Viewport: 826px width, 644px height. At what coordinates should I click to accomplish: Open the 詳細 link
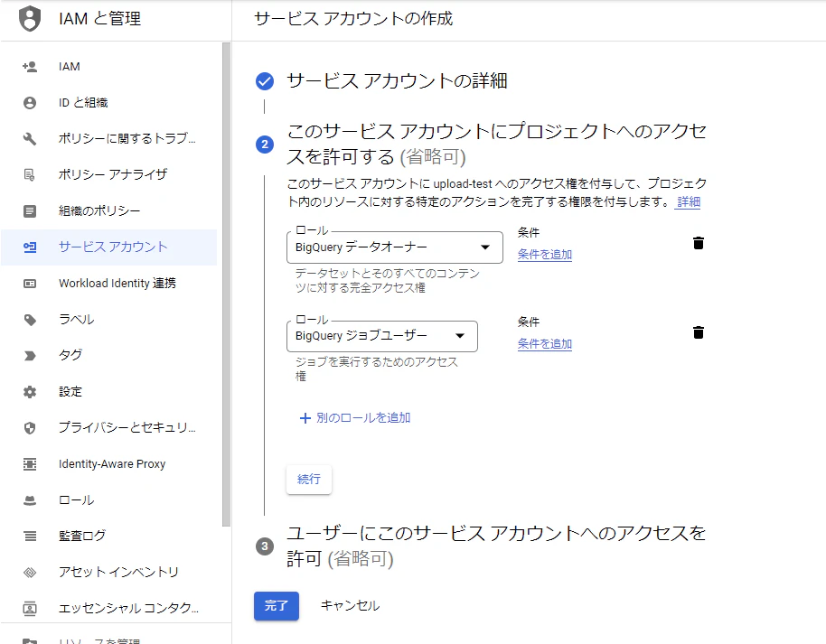tap(689, 202)
